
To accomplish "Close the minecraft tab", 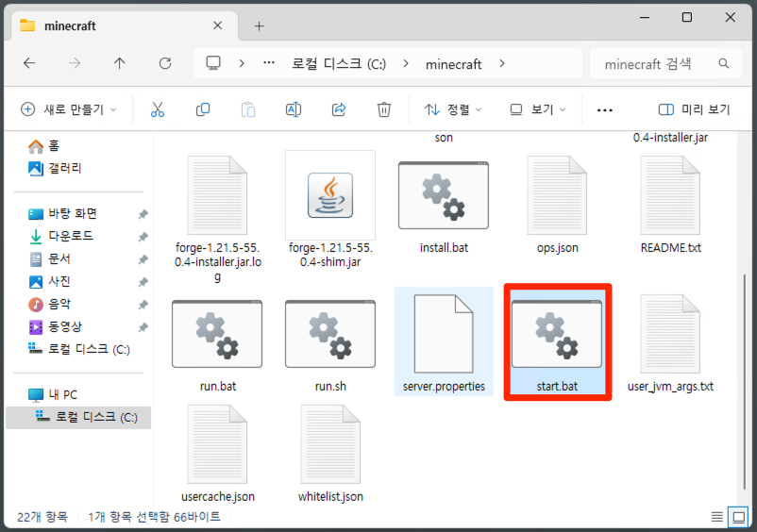I will pyautogui.click(x=218, y=25).
